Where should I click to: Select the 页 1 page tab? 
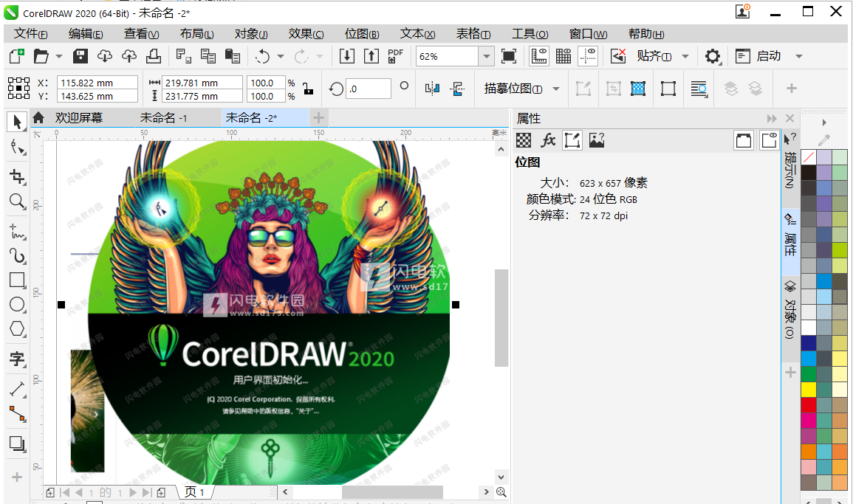pyautogui.click(x=195, y=492)
